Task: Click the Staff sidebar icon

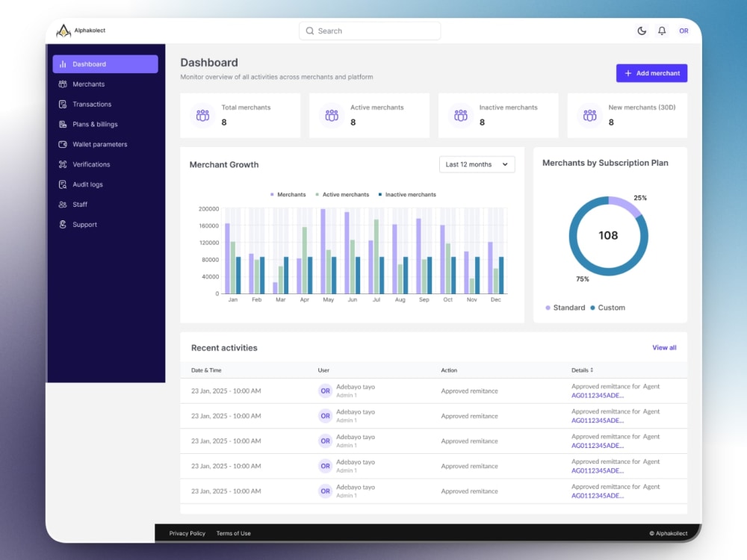Action: coord(63,205)
